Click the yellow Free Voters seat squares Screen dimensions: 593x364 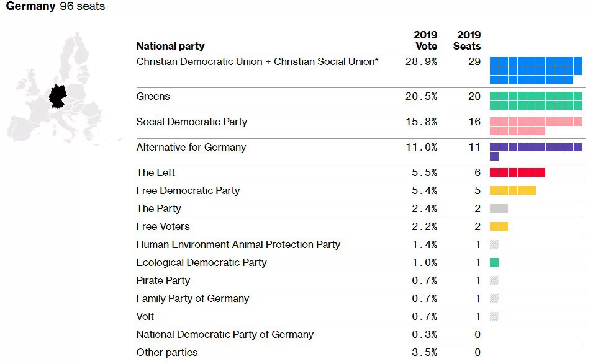[x=499, y=226]
